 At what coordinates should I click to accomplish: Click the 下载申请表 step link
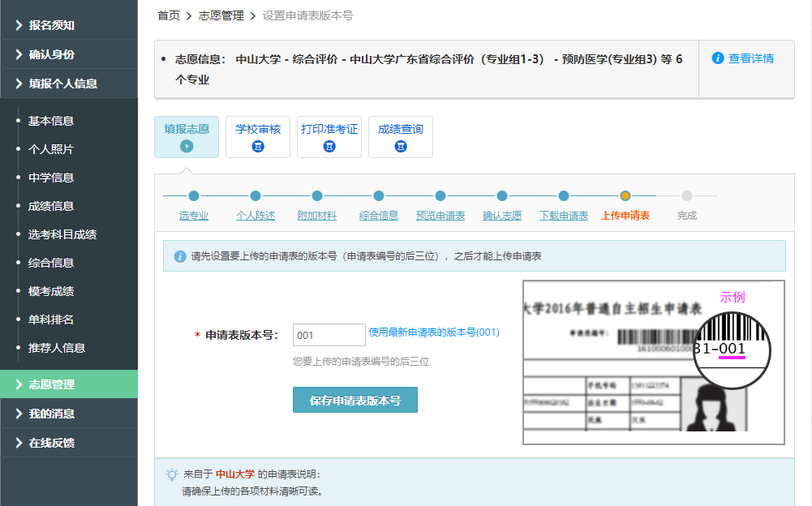coord(563,216)
